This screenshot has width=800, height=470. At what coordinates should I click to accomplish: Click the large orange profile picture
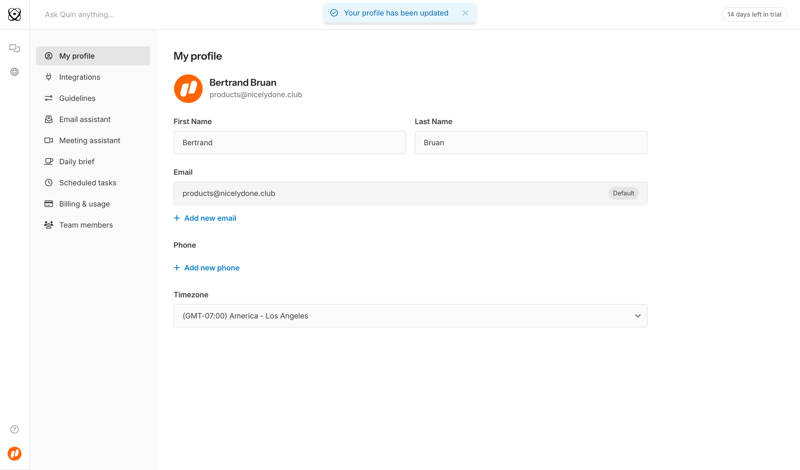point(188,89)
